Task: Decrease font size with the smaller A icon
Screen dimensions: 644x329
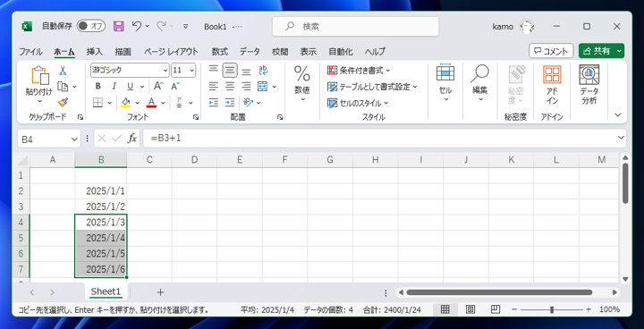Action: (175, 86)
